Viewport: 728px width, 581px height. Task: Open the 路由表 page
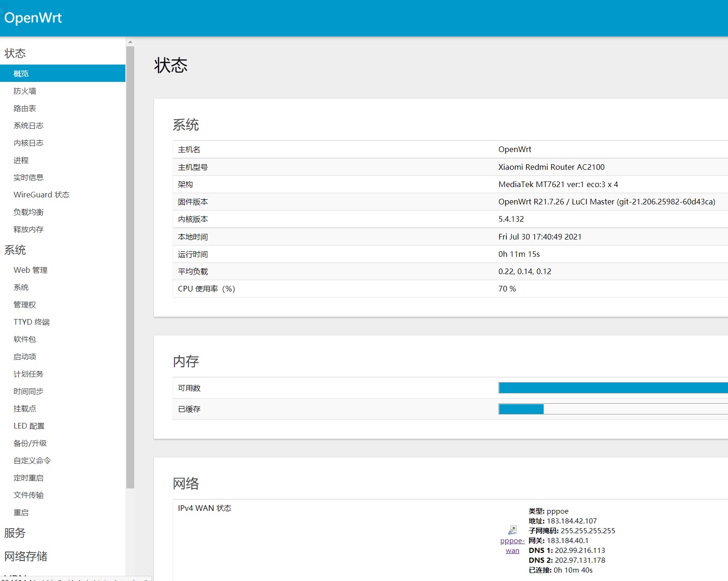25,108
